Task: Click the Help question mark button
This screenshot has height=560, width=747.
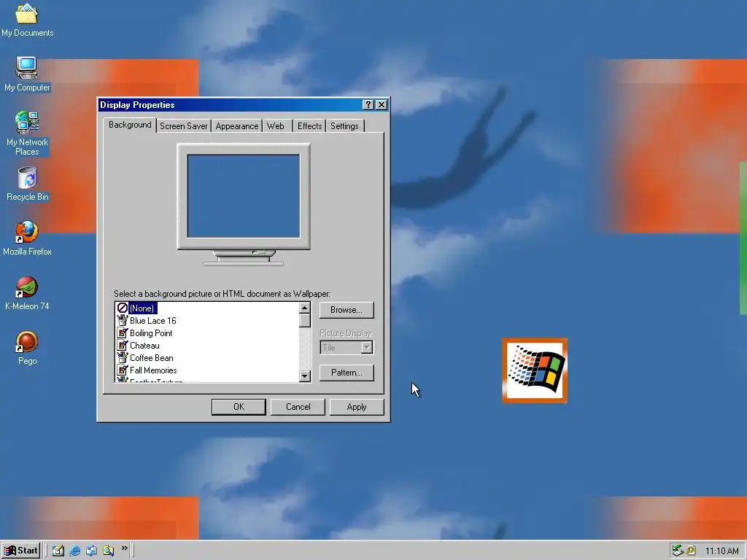Action: point(368,105)
